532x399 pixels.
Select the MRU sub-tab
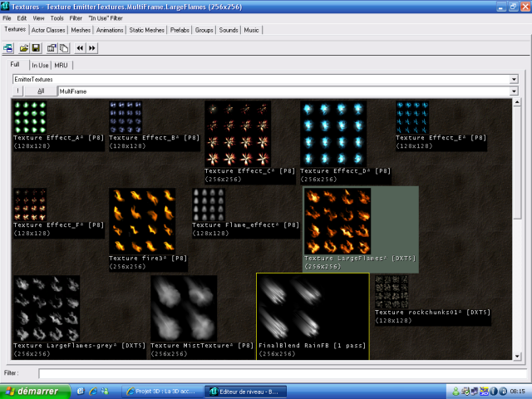61,65
